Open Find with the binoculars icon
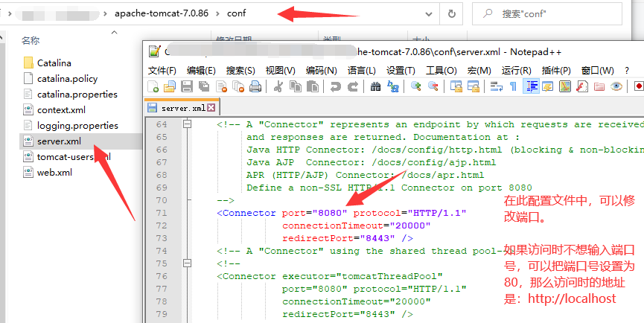 click(x=375, y=86)
